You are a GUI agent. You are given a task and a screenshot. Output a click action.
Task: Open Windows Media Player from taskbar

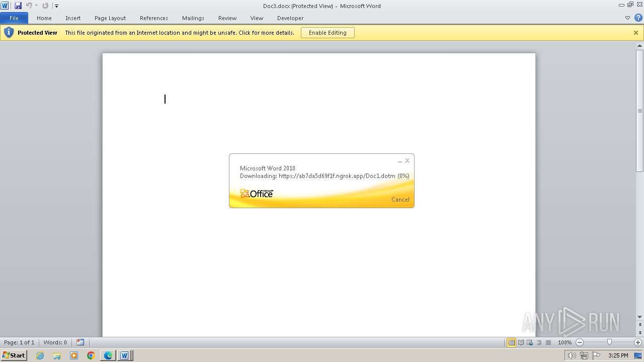(x=74, y=355)
